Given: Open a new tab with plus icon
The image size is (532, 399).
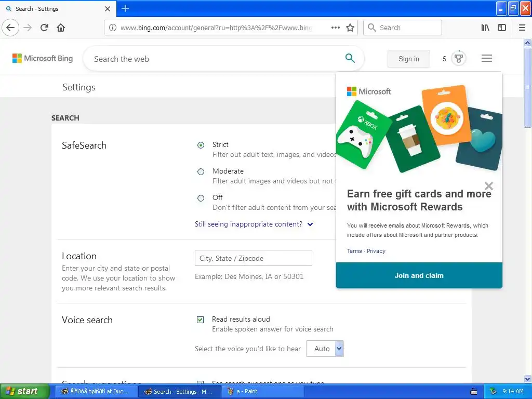Looking at the screenshot, I should click(125, 8).
